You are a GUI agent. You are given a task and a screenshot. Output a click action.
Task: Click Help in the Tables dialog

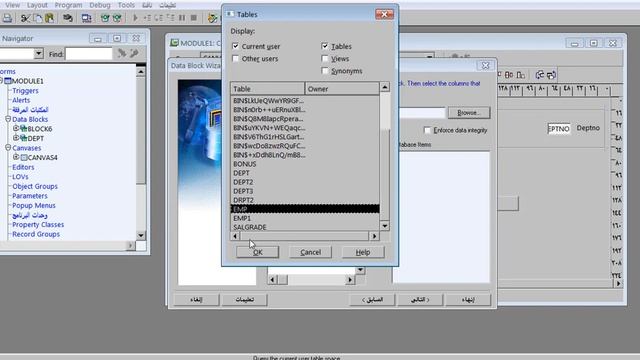point(363,252)
